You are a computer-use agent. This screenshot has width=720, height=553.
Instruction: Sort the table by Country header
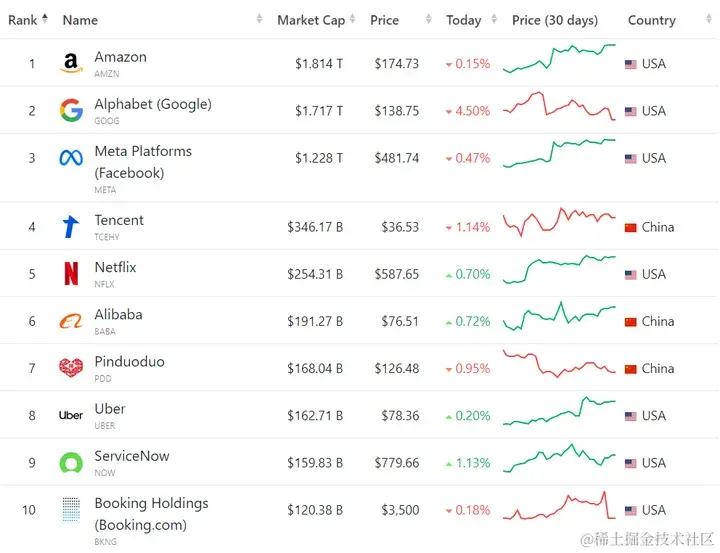click(651, 20)
